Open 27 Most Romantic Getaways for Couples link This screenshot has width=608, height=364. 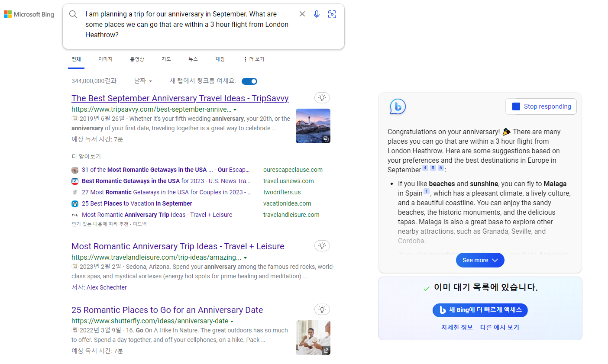[x=167, y=192]
